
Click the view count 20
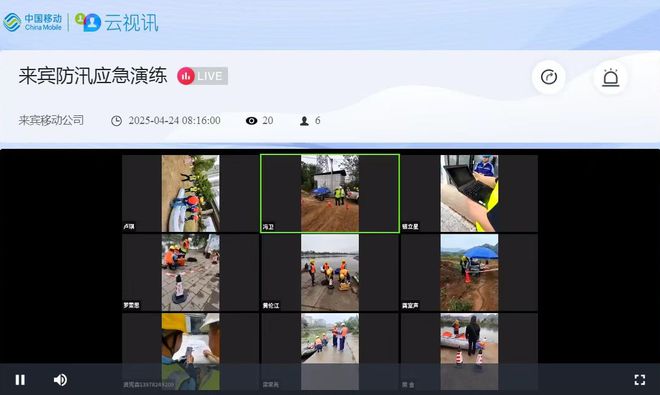pyautogui.click(x=268, y=121)
